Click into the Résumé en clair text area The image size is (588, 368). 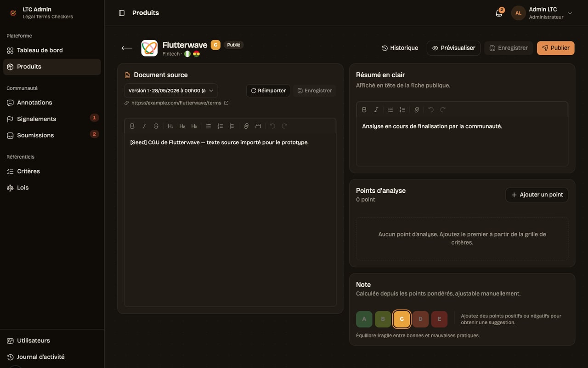[462, 141]
